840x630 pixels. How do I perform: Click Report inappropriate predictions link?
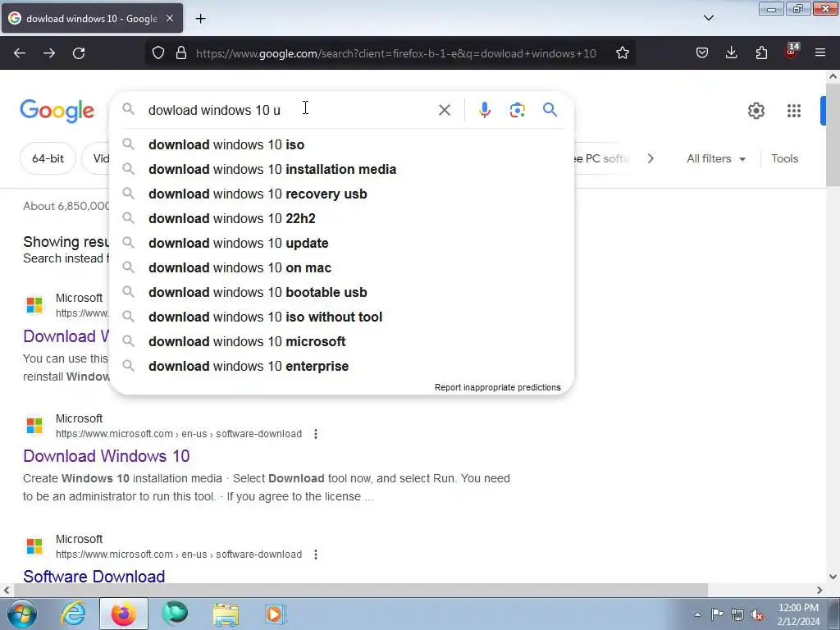498,387
